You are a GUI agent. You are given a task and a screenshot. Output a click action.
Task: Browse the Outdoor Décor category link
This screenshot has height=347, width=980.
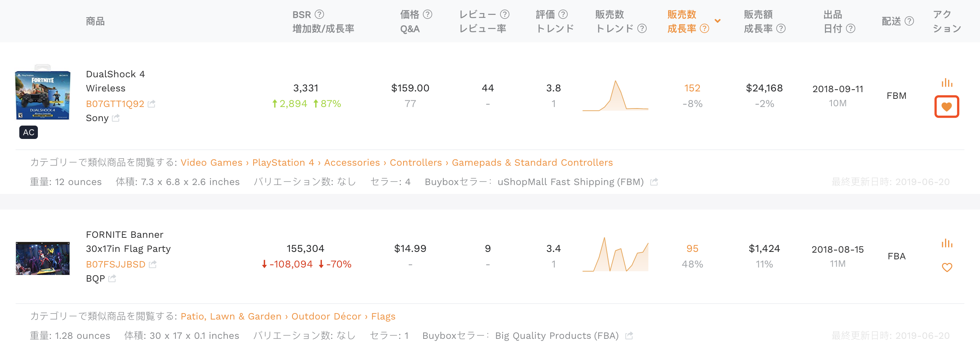tap(326, 317)
